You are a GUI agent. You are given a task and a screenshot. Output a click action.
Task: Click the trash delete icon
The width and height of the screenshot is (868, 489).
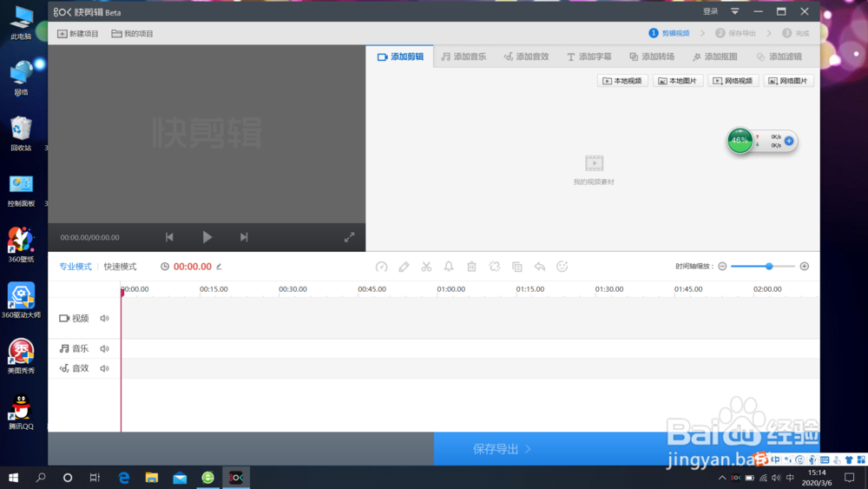tap(471, 267)
